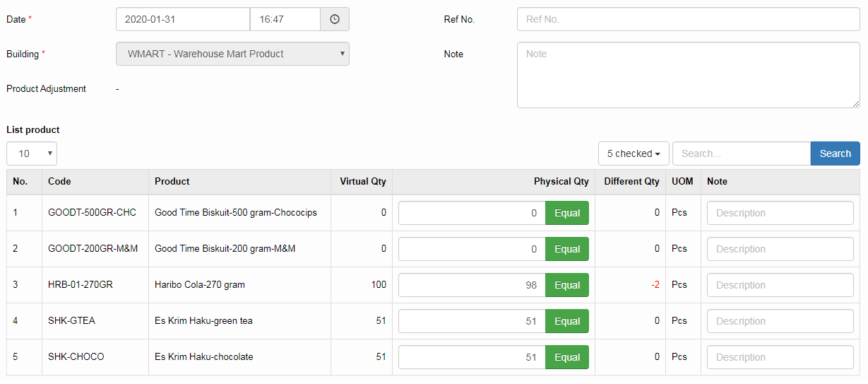The width and height of the screenshot is (868, 384).
Task: Expand the rows-per-page selector showing 10
Action: [32, 153]
